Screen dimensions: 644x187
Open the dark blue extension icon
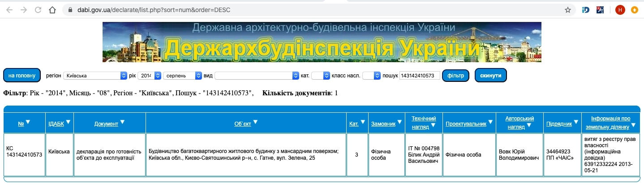[600, 9]
